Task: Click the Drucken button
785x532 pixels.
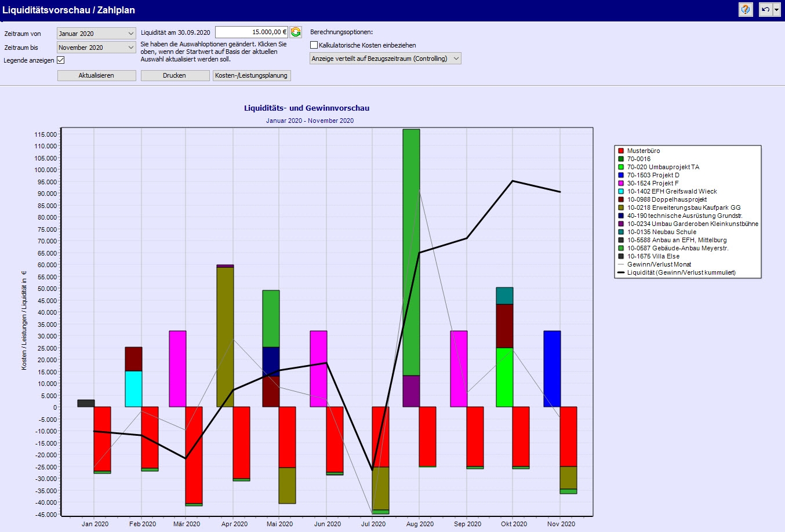Action: (175, 75)
